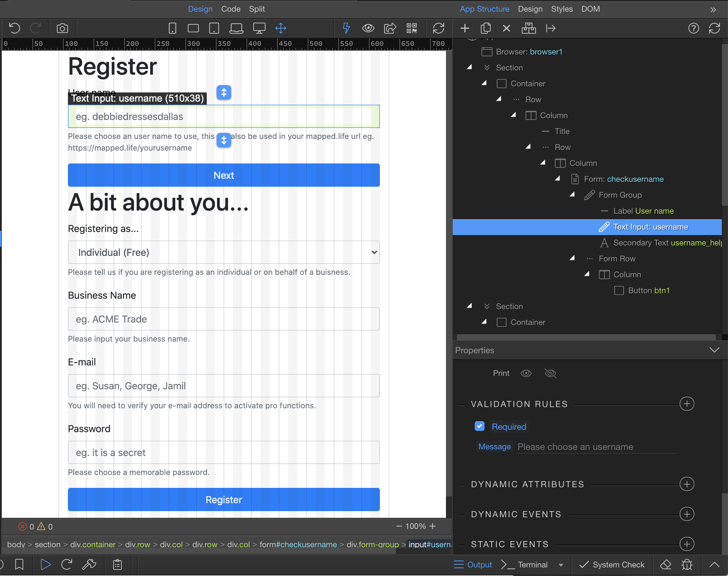Image resolution: width=728 pixels, height=576 pixels.
Task: Toggle the Print show eye icon
Action: (x=526, y=373)
